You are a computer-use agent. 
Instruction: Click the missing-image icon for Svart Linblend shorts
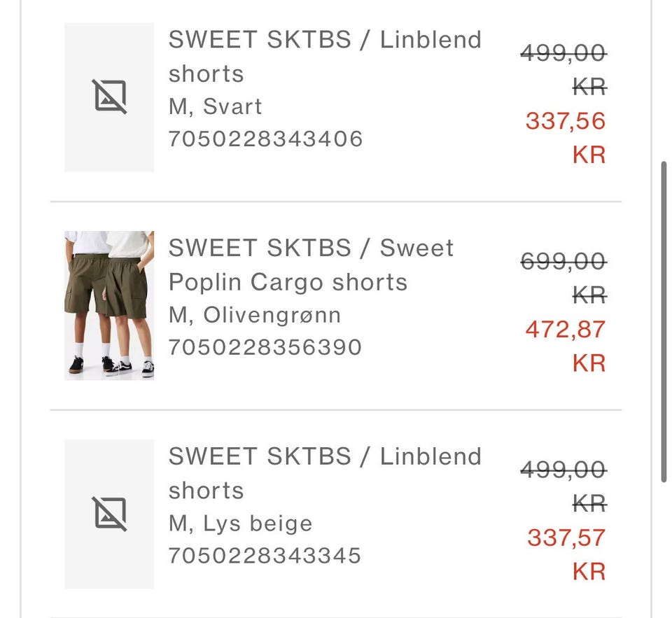109,97
